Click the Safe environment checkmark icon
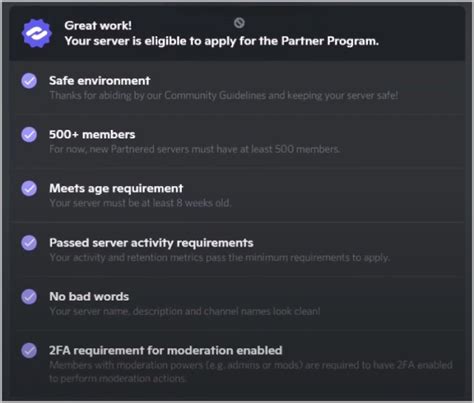Viewport: 474px width, 403px height. click(x=29, y=81)
